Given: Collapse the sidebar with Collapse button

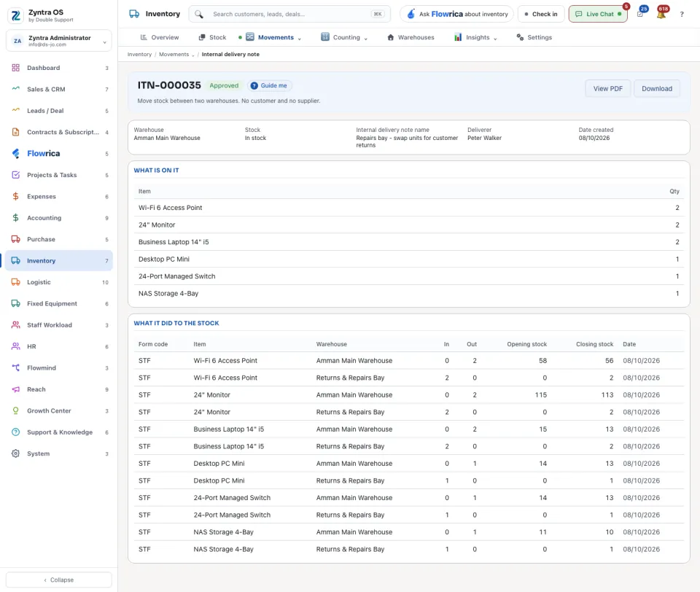Looking at the screenshot, I should (x=59, y=580).
